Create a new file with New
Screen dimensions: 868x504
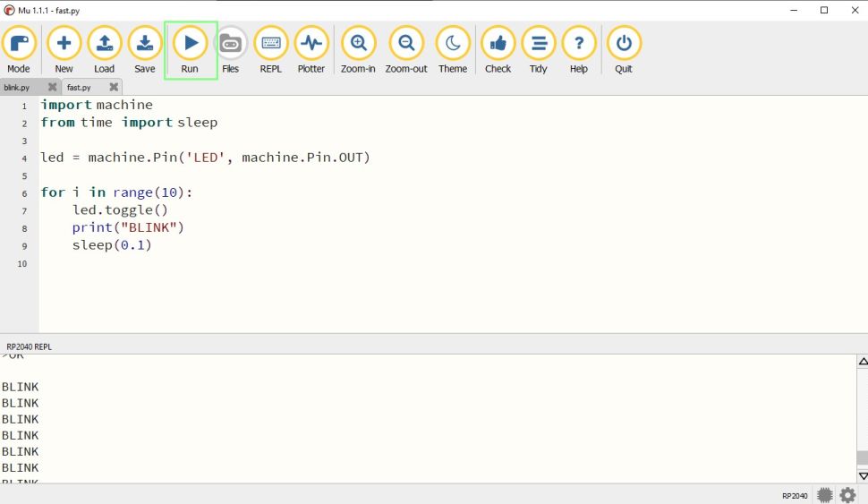click(x=64, y=50)
